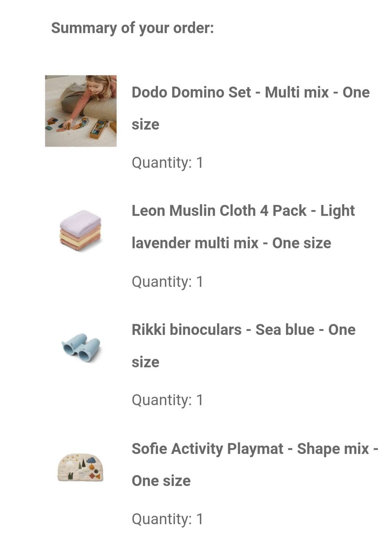Open Sofie Activity Playmat Shape mix title
The image size is (392, 541).
(x=255, y=465)
